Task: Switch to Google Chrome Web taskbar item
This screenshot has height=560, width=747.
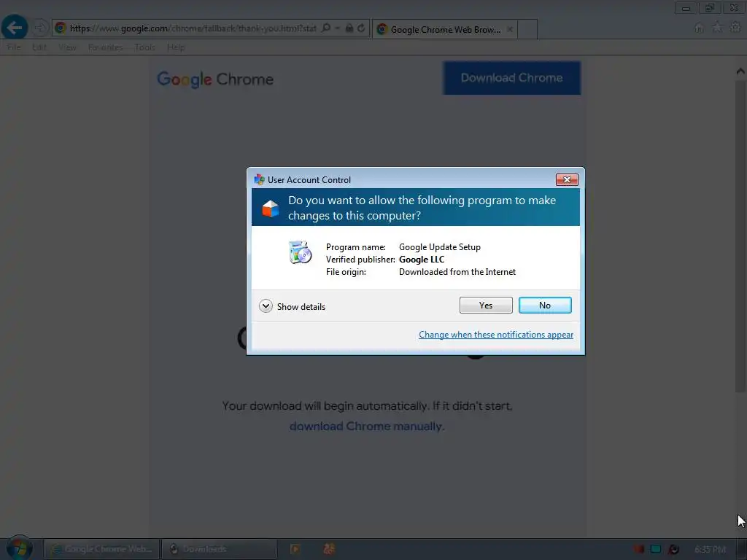Action: pos(101,549)
